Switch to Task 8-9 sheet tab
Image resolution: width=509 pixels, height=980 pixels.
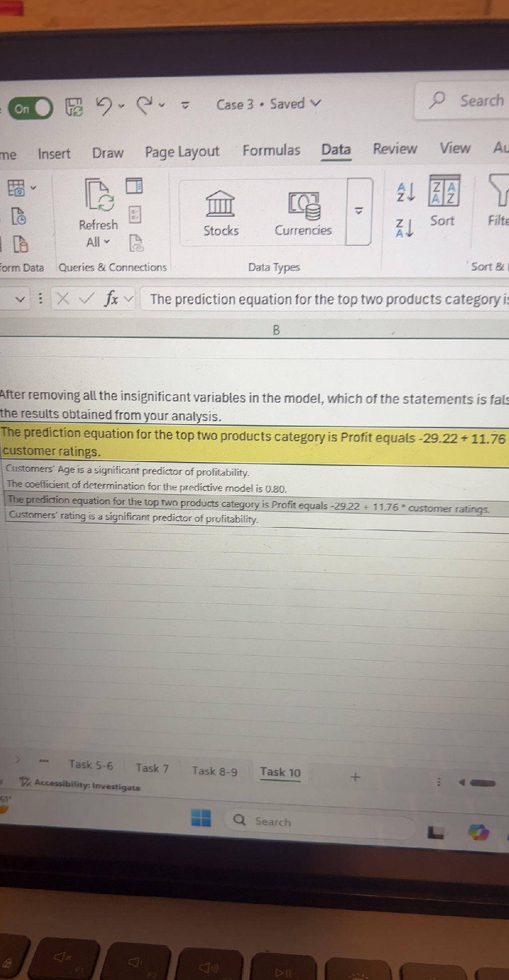[214, 771]
